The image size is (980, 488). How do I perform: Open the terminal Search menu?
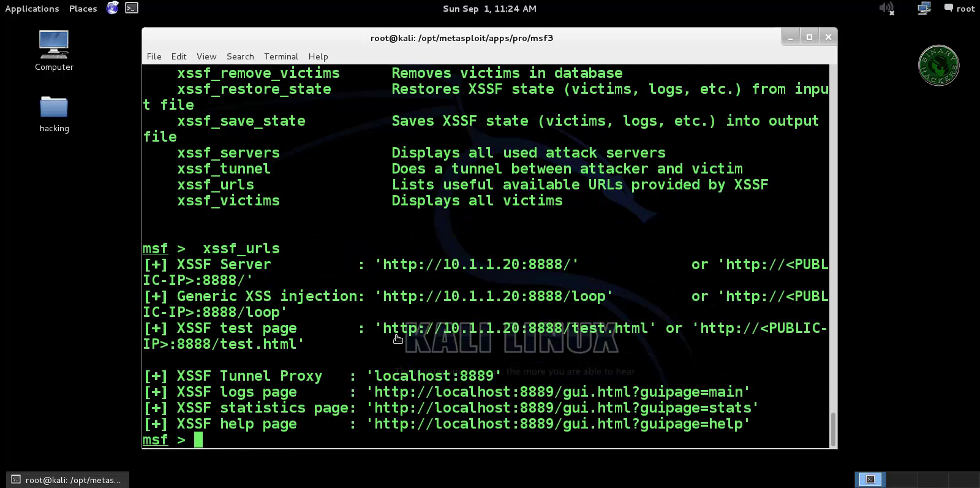click(x=240, y=56)
